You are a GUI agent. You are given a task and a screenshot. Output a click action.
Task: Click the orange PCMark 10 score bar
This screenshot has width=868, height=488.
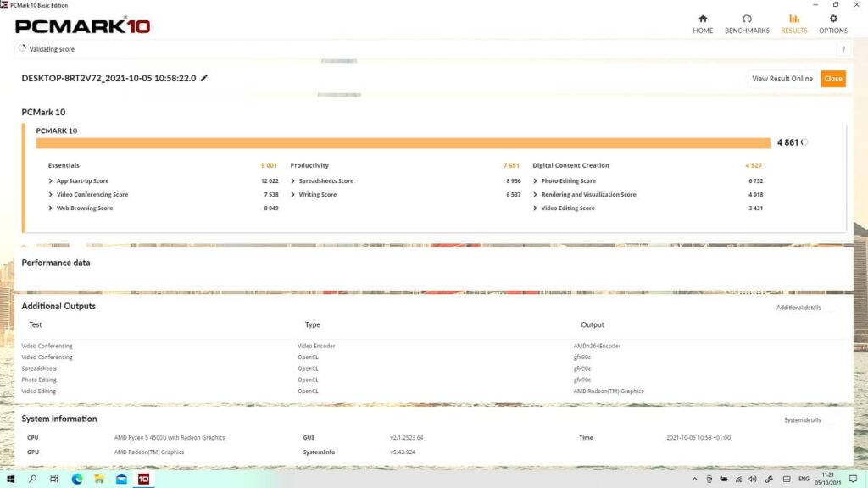click(403, 143)
